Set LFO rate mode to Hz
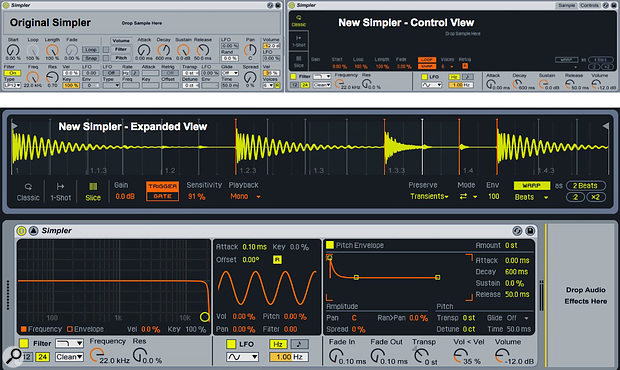The height and width of the screenshot is (370, 620). coord(278,344)
